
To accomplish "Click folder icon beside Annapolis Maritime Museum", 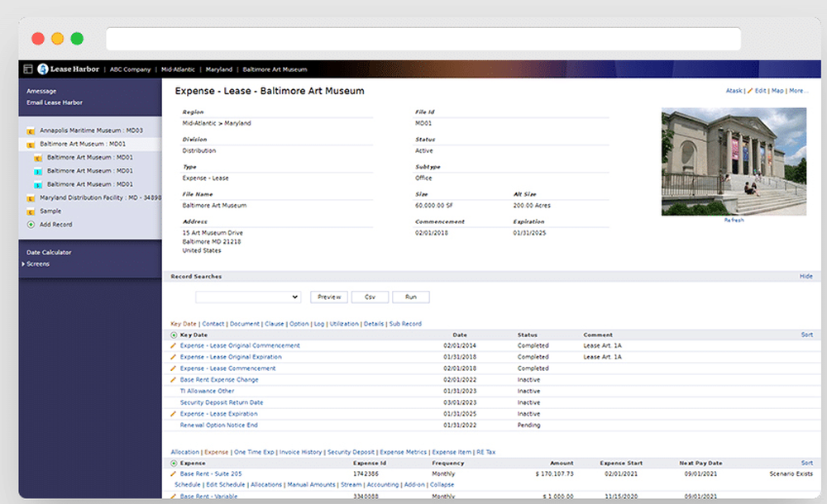I will coord(31,131).
